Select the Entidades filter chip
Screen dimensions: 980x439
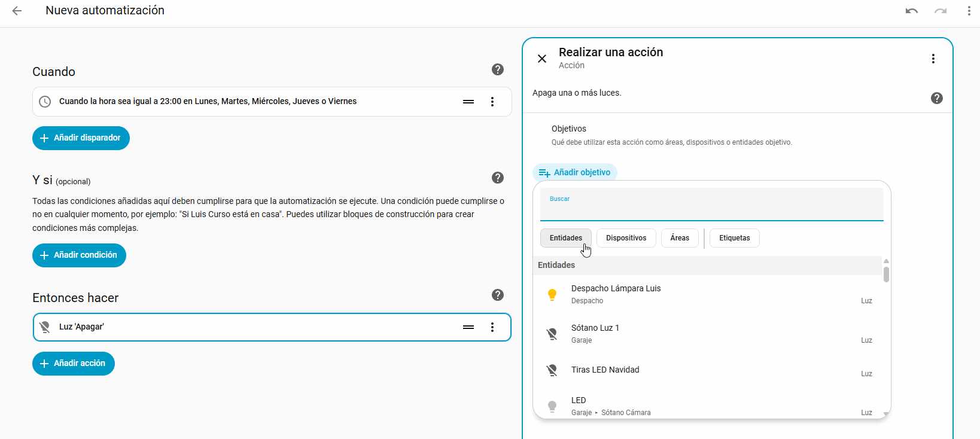click(565, 238)
